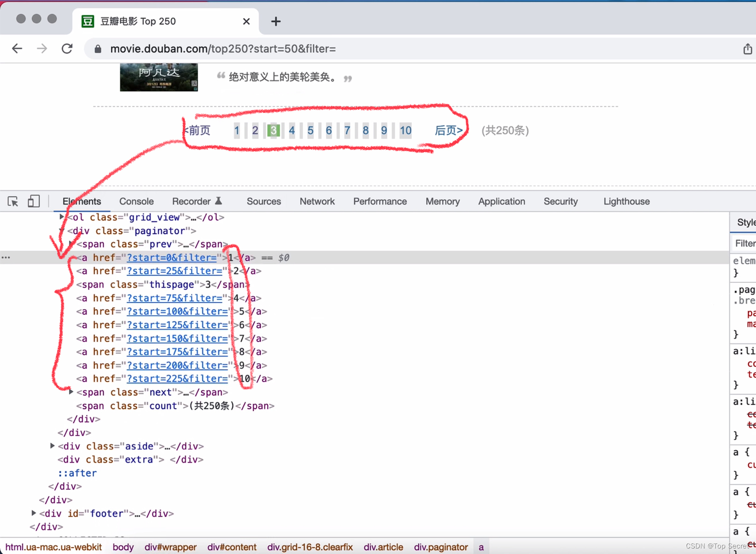Go to page 1 in paginator

coord(237,130)
